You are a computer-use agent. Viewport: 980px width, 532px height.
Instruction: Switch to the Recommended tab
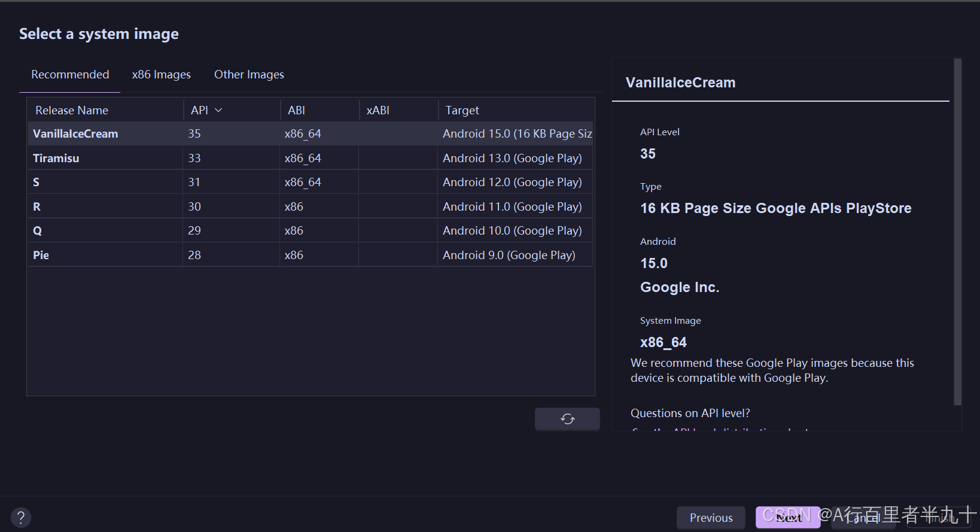(70, 75)
